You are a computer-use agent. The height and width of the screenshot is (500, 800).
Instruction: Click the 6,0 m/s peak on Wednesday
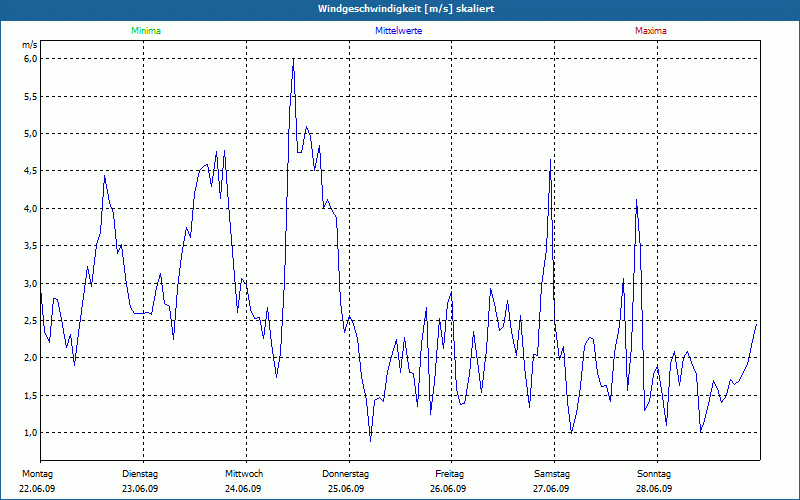(293, 59)
